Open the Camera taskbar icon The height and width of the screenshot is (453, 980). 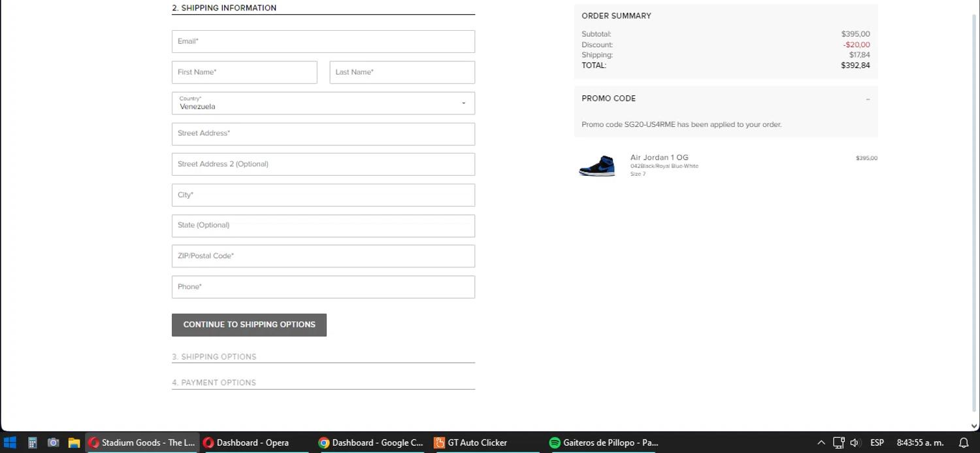[x=54, y=443]
